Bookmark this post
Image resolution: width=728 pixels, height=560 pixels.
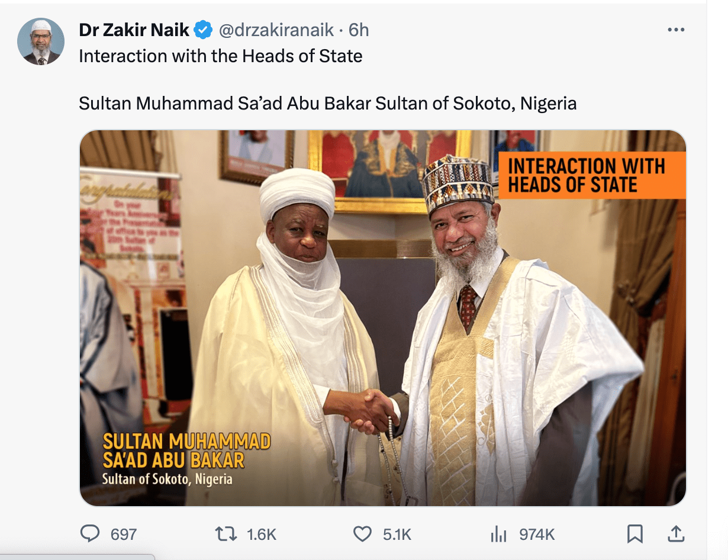tap(634, 534)
